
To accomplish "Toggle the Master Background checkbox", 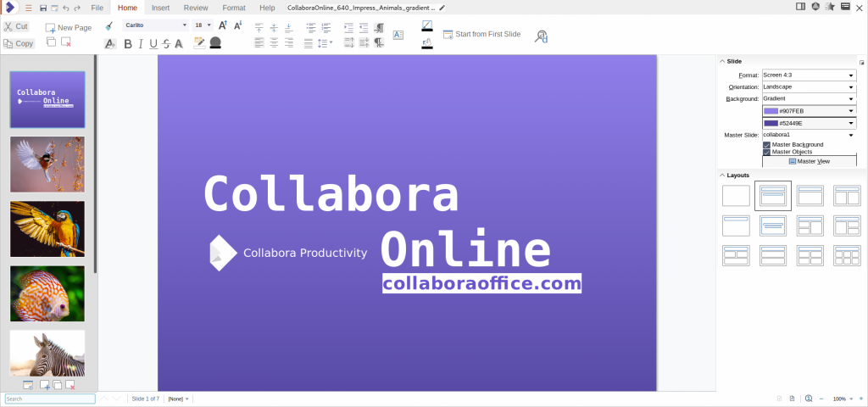I will point(766,145).
